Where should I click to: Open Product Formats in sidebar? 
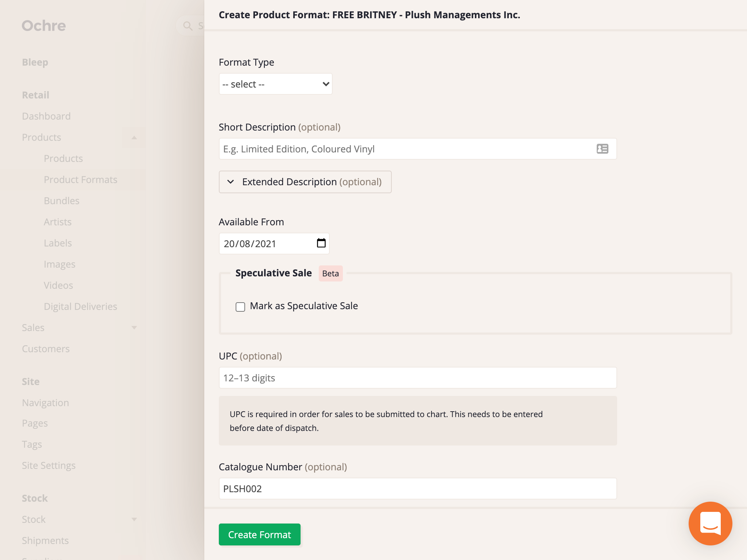pyautogui.click(x=81, y=180)
